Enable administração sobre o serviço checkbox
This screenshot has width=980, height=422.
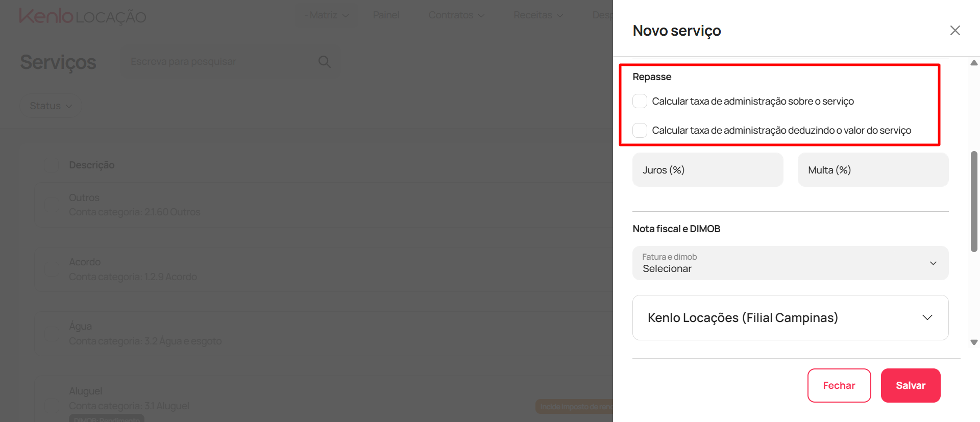tap(640, 101)
